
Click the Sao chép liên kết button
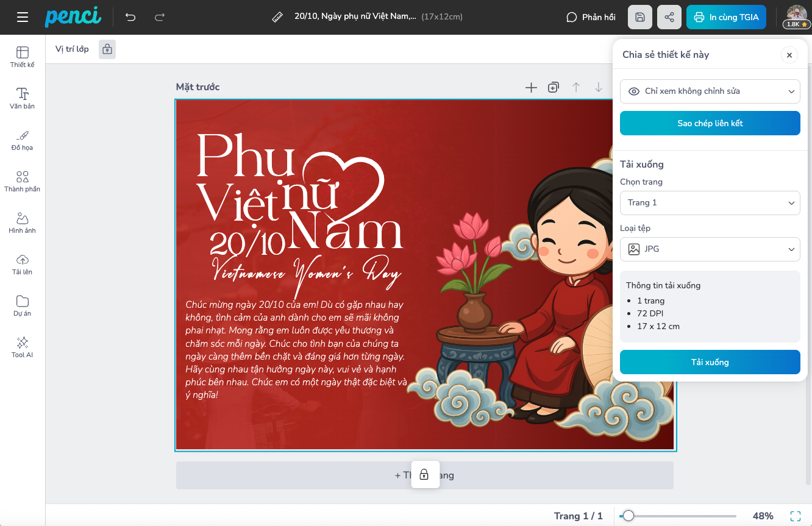coord(710,123)
